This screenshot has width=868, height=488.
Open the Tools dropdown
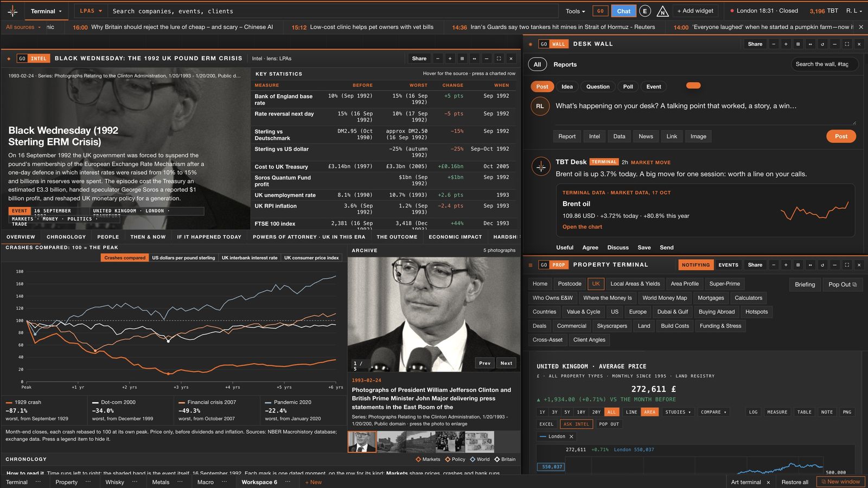tap(576, 11)
